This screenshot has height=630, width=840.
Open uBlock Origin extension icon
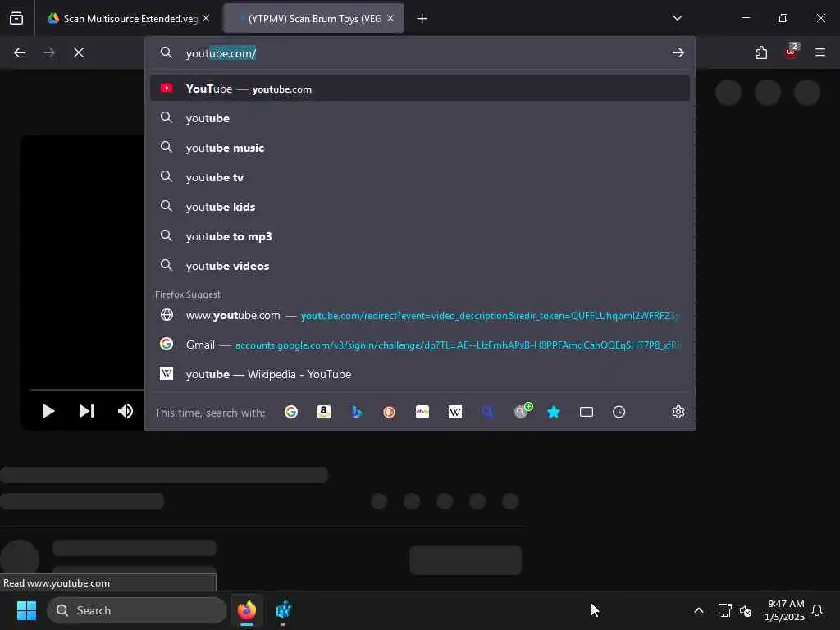(792, 52)
